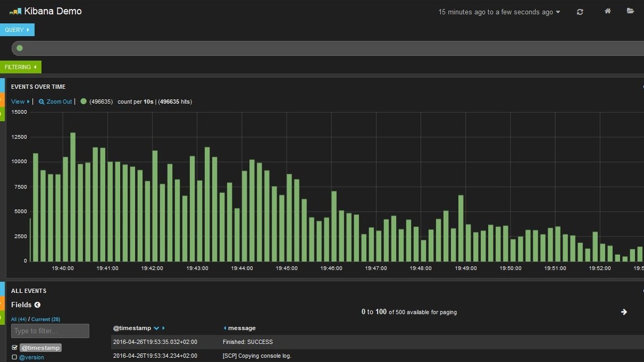This screenshot has height=362, width=644.
Task: Click the '0 to 100 of 500' paging text
Action: (409, 312)
